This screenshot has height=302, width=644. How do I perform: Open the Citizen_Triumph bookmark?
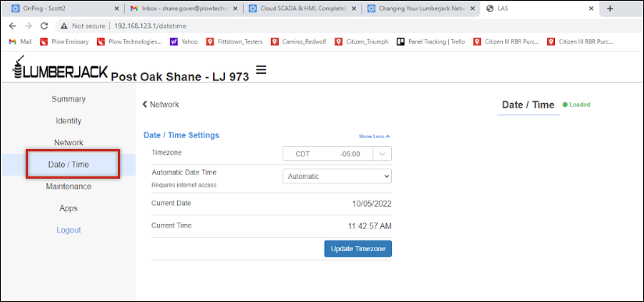362,41
